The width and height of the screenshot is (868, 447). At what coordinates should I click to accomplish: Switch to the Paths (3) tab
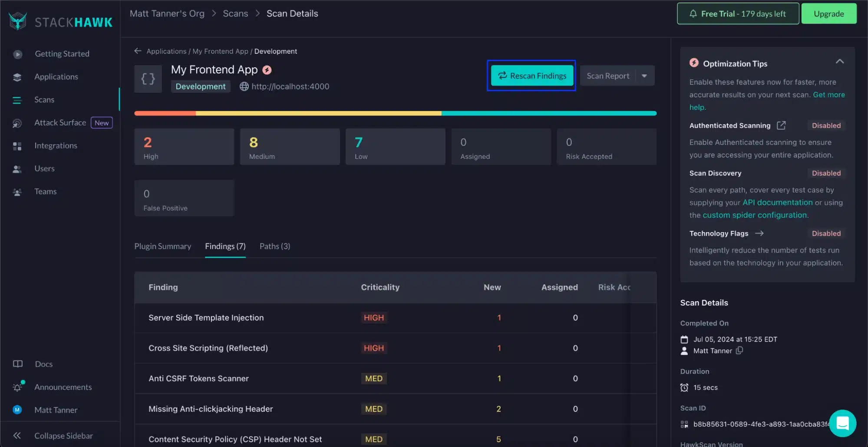click(x=274, y=247)
